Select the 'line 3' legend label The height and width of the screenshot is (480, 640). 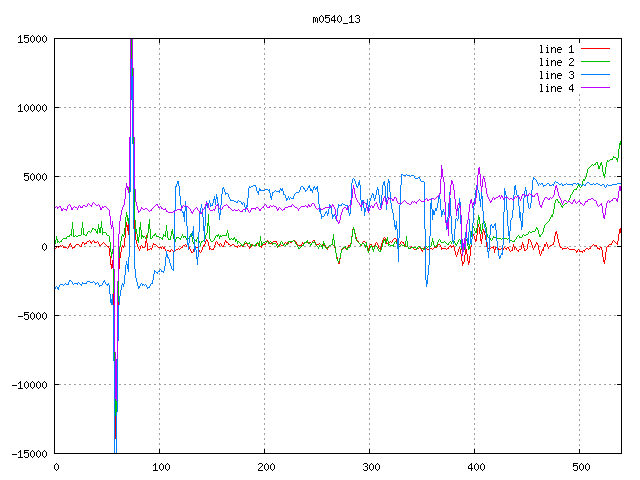(x=557, y=75)
